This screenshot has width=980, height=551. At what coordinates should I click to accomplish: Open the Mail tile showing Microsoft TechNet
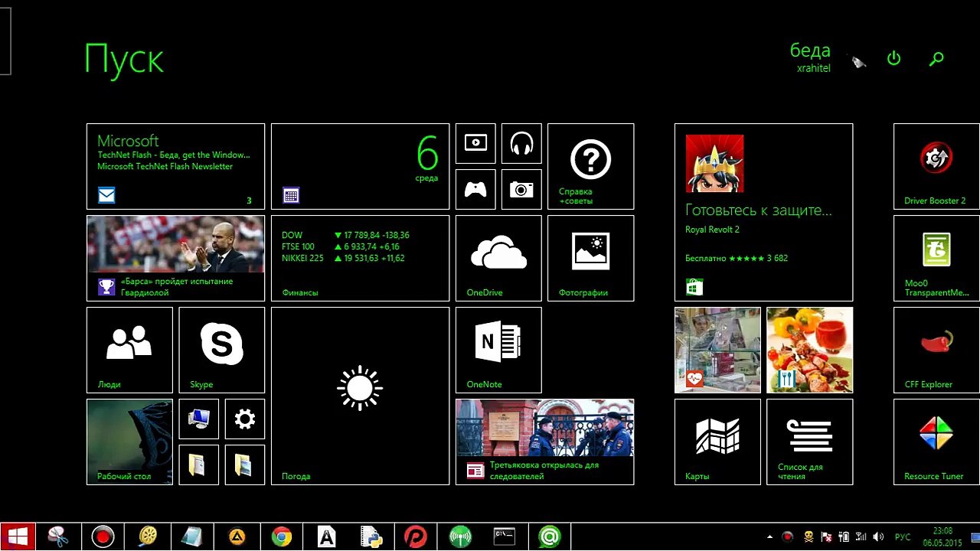pyautogui.click(x=175, y=166)
